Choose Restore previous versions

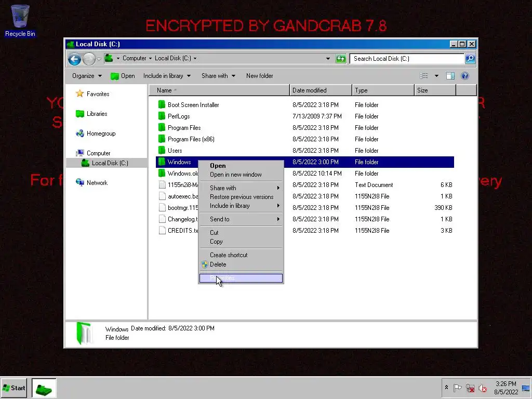coord(241,197)
